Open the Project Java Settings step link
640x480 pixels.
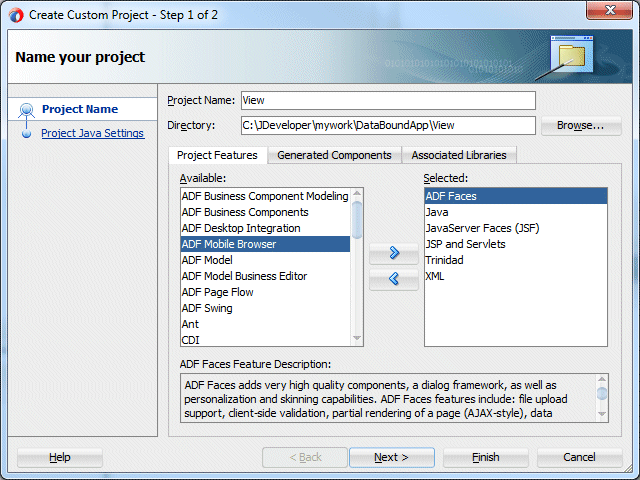pos(93,133)
